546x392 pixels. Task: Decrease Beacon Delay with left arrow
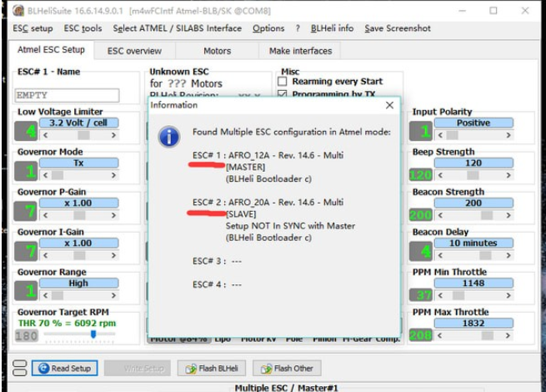440,255
